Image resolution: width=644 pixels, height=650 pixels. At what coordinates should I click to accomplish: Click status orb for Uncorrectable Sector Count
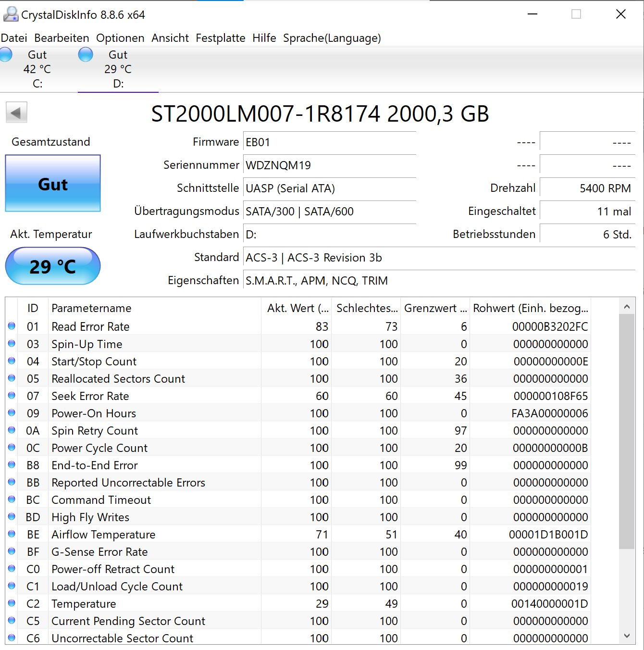[x=12, y=637]
